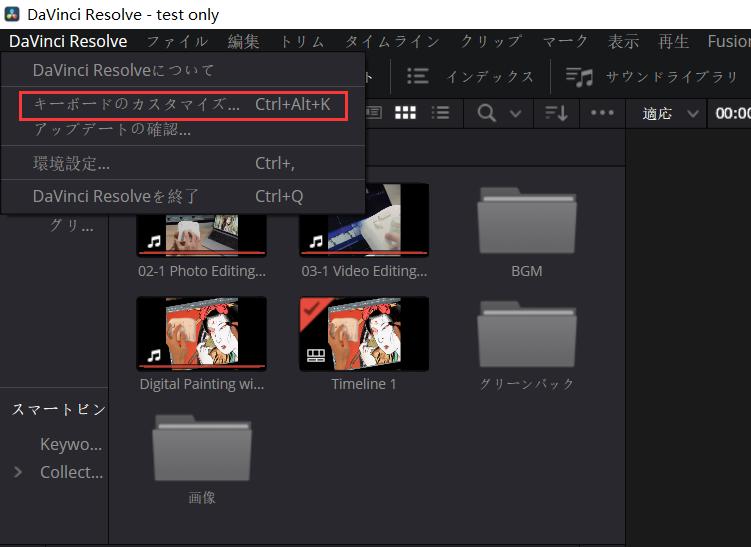Click the 02-1 Photo Editing clip name

click(202, 271)
